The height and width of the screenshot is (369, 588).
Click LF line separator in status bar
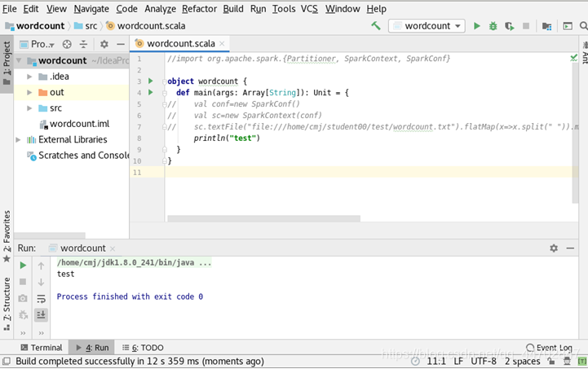point(458,361)
